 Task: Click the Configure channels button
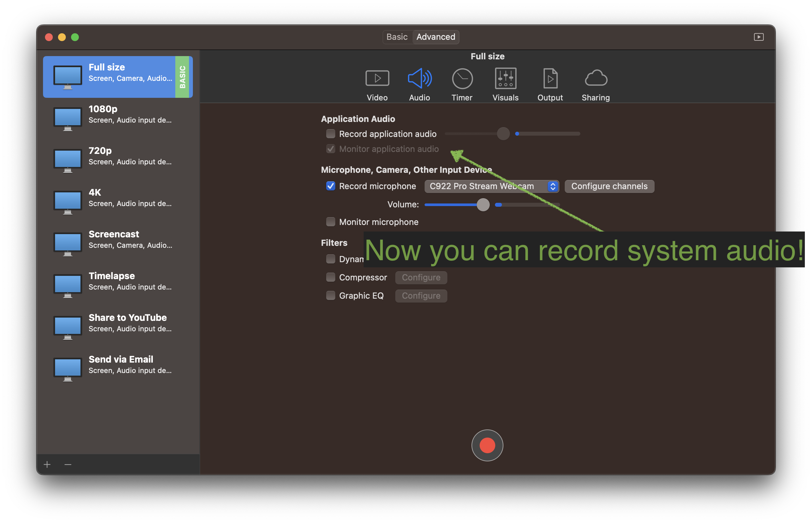click(609, 186)
